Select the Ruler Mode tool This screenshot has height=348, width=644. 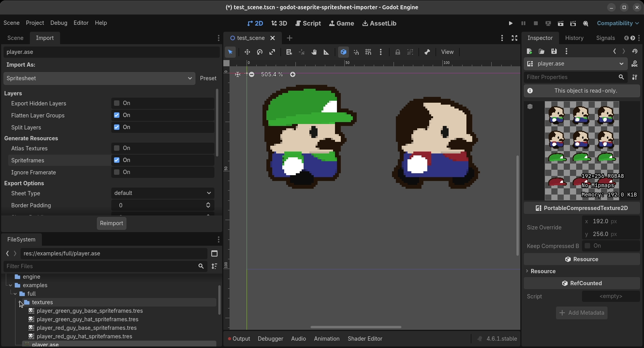point(326,52)
